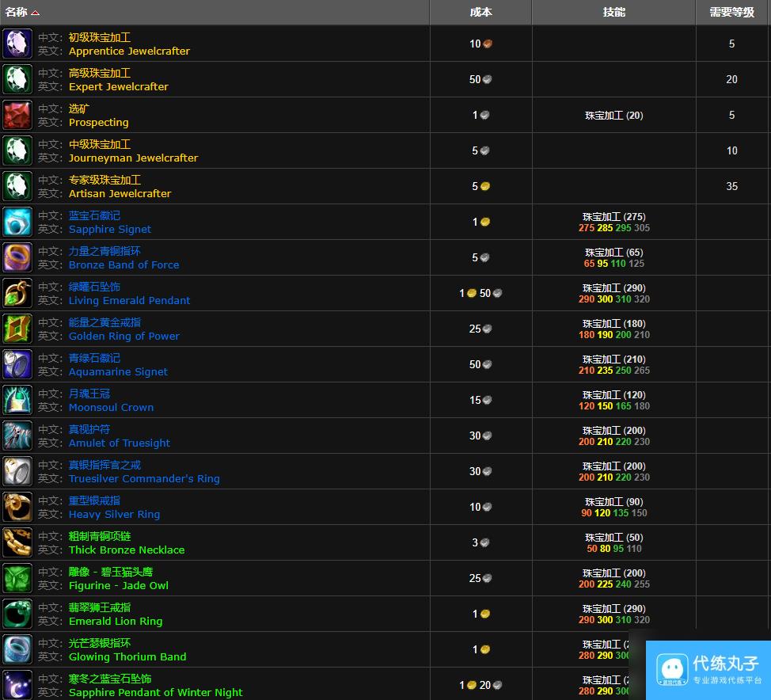Click the Apprentice Jewelcrafter gem icon
The width and height of the screenshot is (771, 700).
[17, 44]
